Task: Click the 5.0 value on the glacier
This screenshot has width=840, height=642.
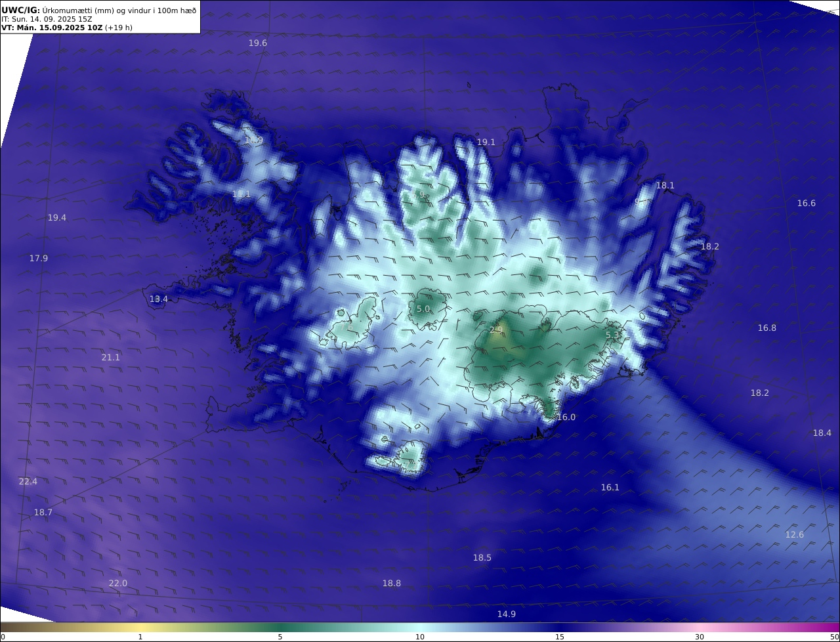Action: [x=423, y=309]
